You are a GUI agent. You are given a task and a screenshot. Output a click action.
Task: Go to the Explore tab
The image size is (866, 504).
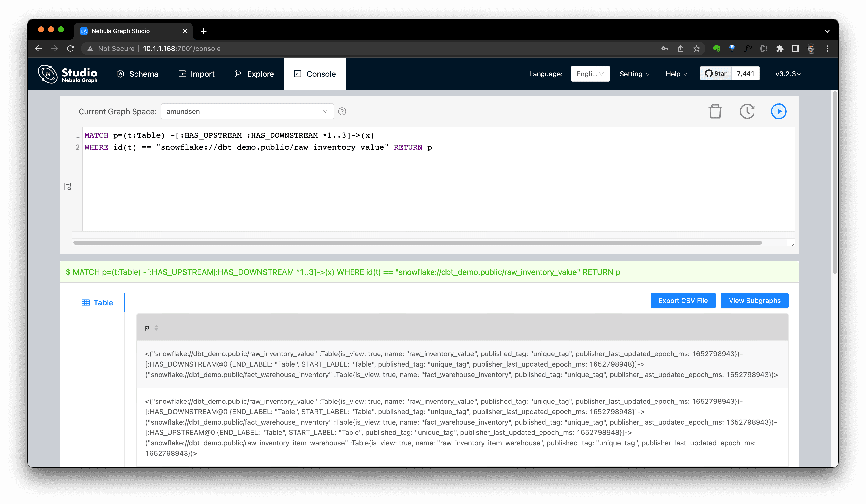click(x=254, y=74)
